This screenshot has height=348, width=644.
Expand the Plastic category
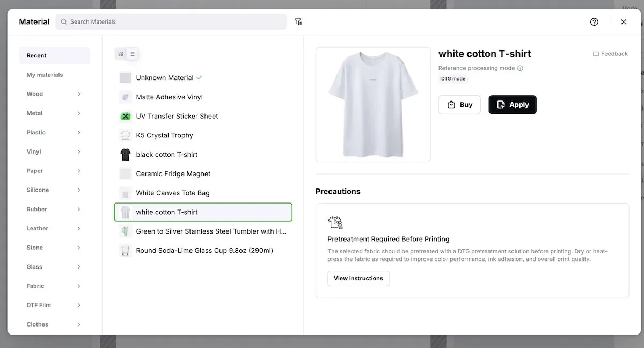(79, 133)
